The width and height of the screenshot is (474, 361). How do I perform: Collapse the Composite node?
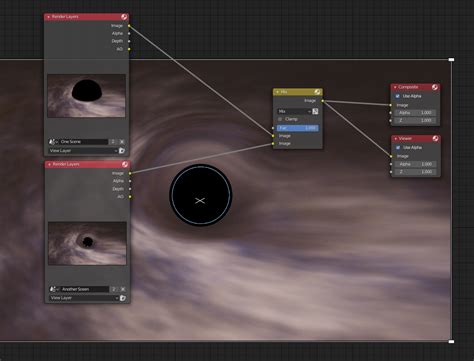click(395, 87)
